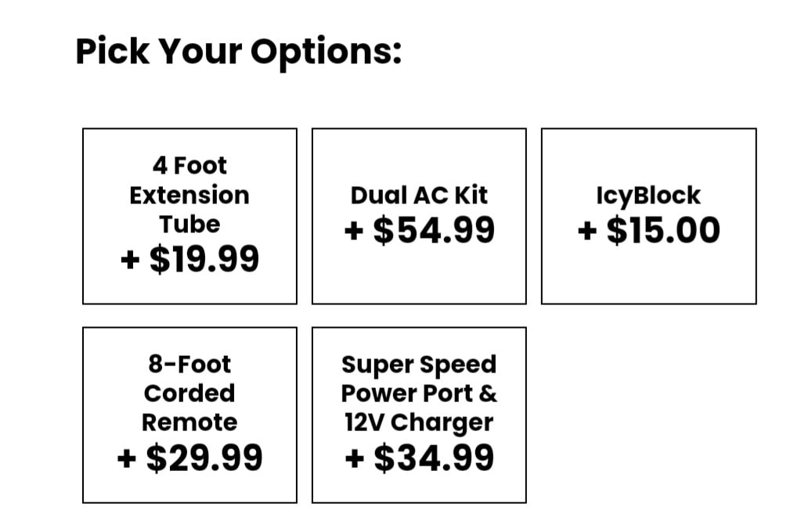Click the "IcyBlock" label text
Image resolution: width=801 pixels, height=532 pixels.
(649, 196)
